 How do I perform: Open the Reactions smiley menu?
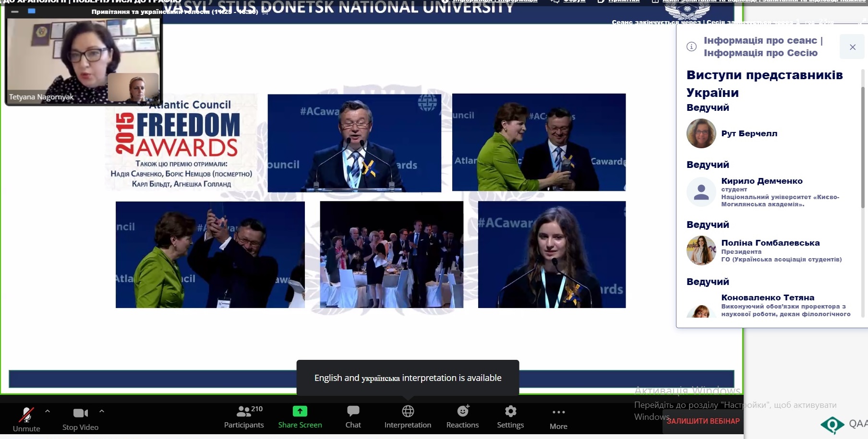click(462, 417)
